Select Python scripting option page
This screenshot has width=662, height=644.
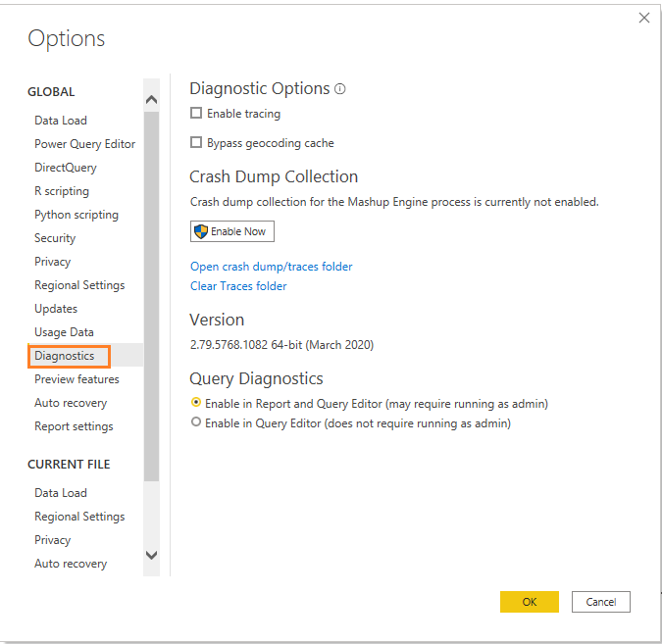pyautogui.click(x=76, y=215)
